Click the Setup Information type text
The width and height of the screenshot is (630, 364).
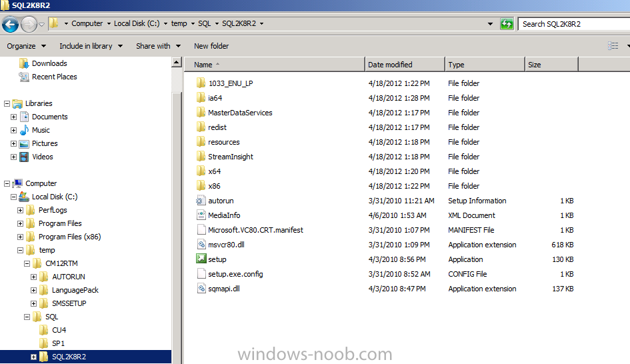[477, 201]
